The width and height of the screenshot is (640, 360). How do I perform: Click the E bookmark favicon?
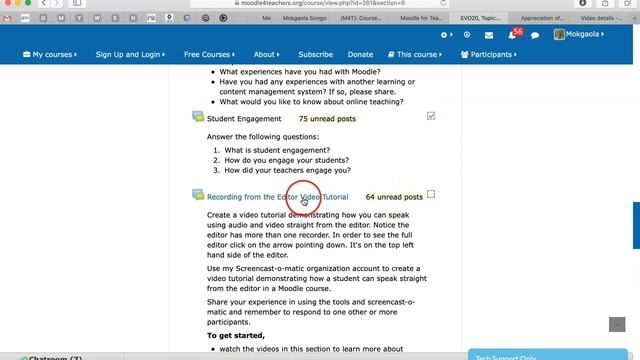click(x=115, y=18)
